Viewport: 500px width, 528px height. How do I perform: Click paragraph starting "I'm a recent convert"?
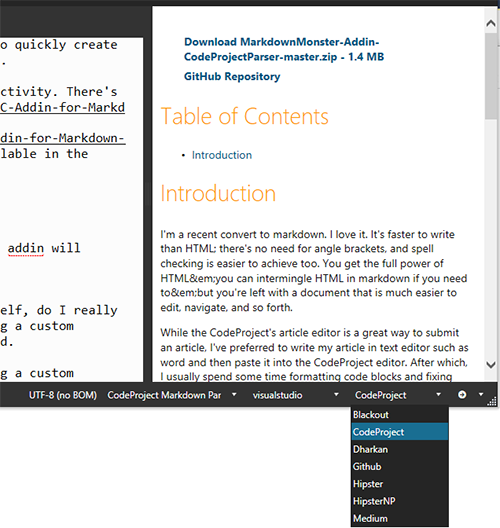pyautogui.click(x=314, y=271)
